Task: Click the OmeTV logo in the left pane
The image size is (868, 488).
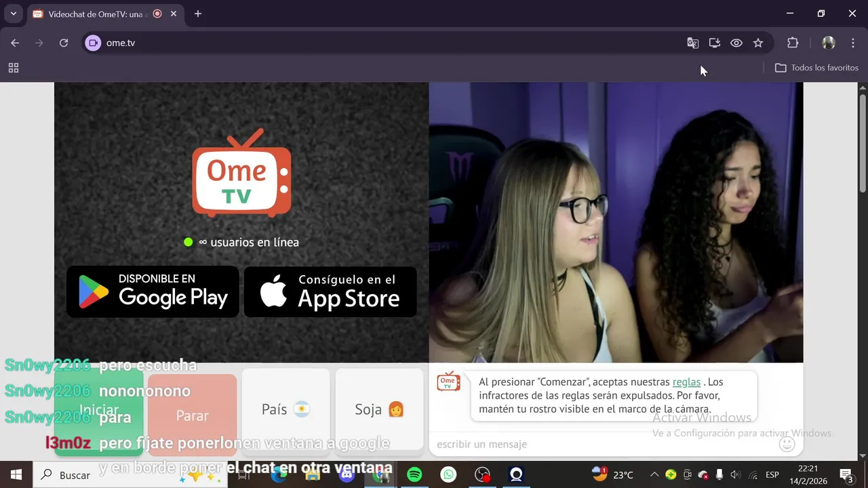Action: click(241, 173)
